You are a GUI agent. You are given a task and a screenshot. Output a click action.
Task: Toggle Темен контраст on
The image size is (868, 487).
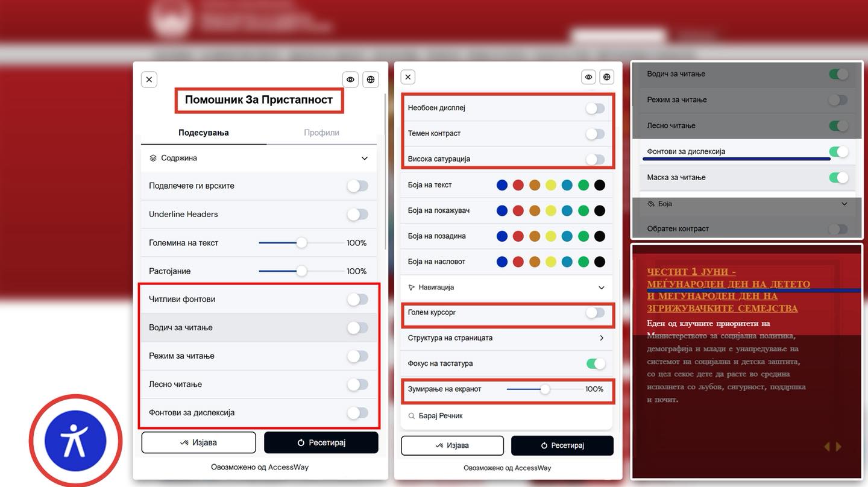coord(595,134)
